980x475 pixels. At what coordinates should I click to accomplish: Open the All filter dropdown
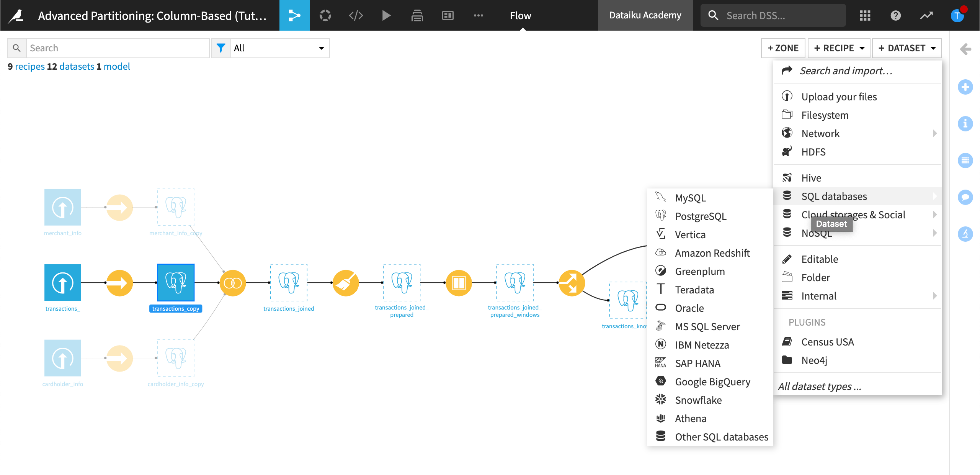pyautogui.click(x=279, y=48)
